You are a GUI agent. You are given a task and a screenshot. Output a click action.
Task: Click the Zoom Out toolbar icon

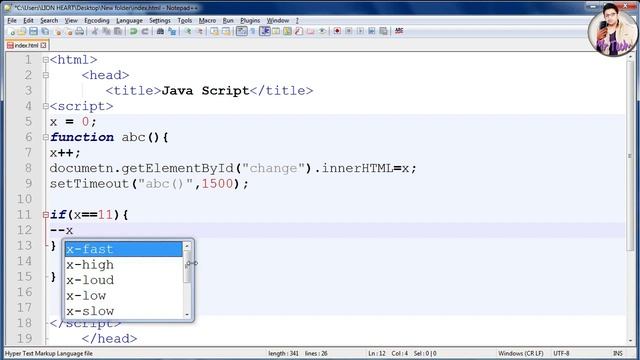coord(200,31)
